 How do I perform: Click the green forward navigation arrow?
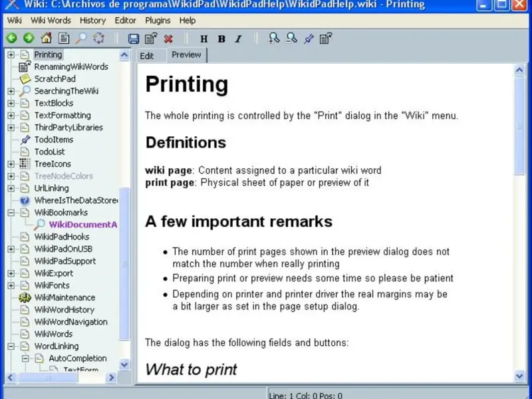click(29, 38)
